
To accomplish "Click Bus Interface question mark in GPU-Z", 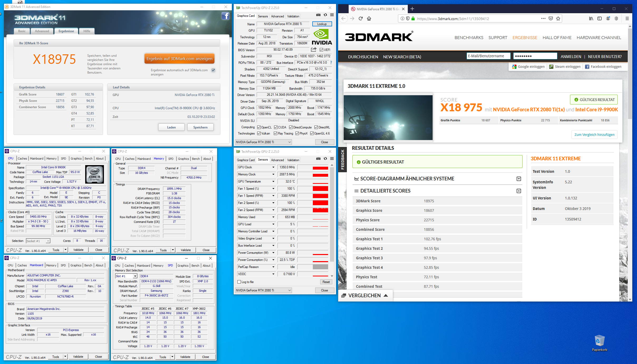I will tap(331, 63).
